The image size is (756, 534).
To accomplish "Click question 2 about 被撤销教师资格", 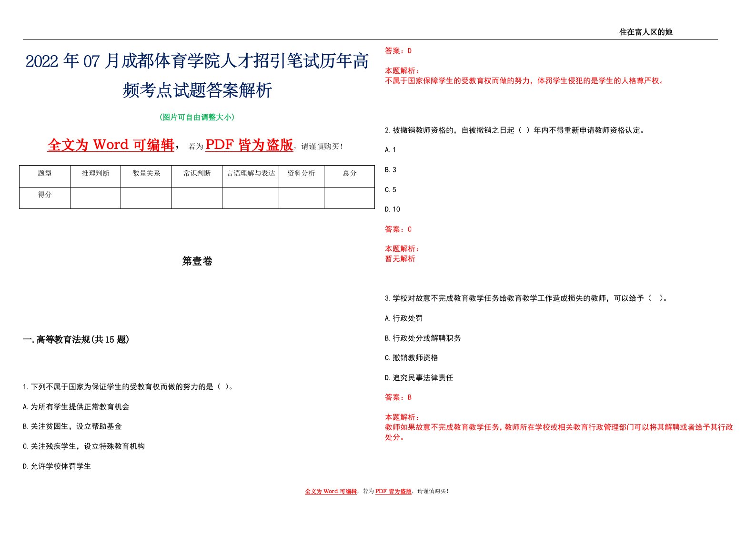I will point(516,130).
